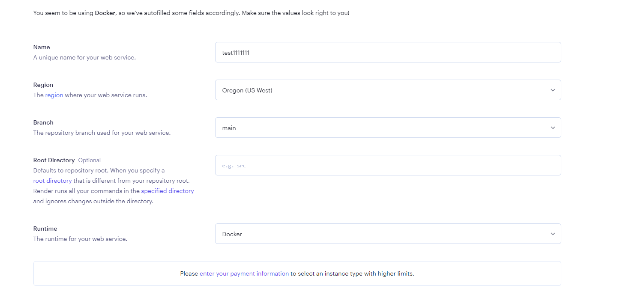Open the "root directory" documentation link
Viewport: 644px width, 297px height.
click(52, 181)
